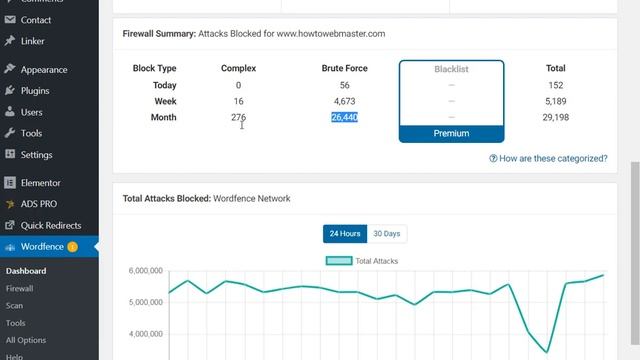640x360 pixels.
Task: Switch chart to 24 Hours
Action: 345,233
